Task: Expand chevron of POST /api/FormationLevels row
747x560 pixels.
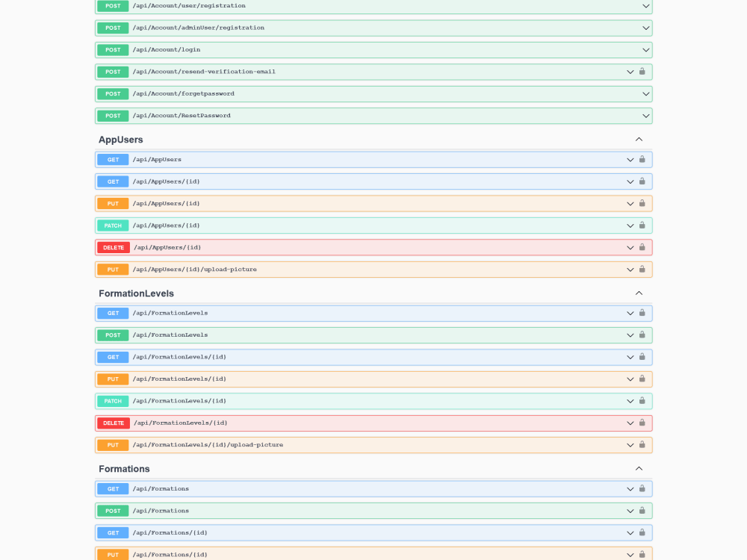Action: click(630, 335)
